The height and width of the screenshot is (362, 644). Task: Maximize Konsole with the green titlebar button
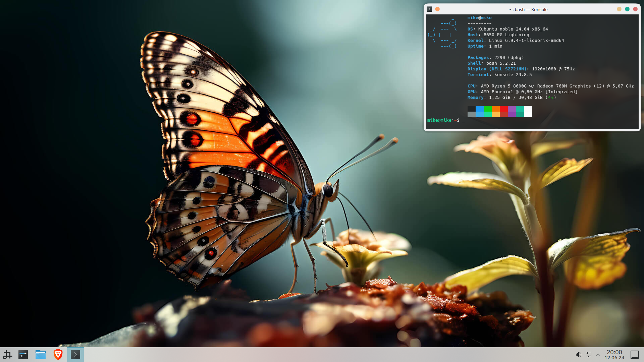(x=627, y=9)
